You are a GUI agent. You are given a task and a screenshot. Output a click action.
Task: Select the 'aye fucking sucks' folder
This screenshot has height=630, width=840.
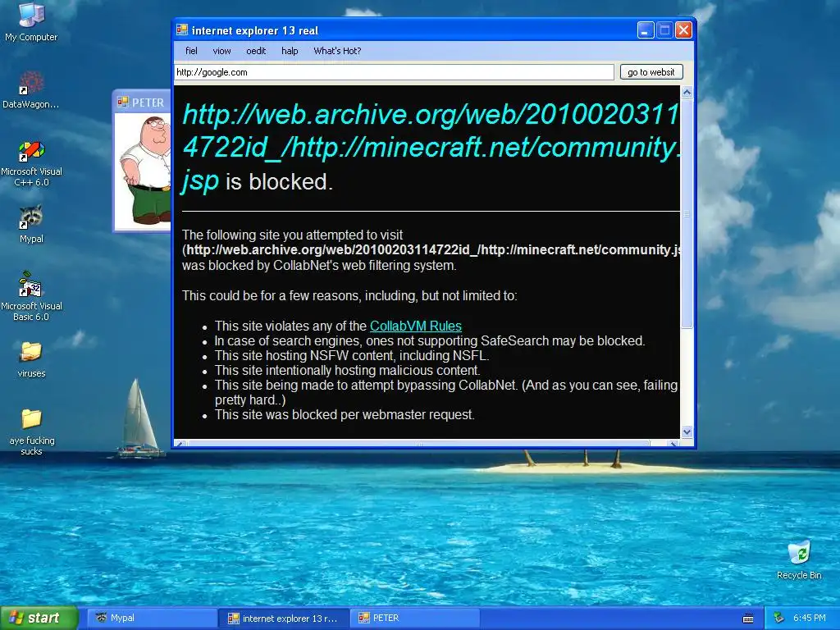pyautogui.click(x=31, y=431)
